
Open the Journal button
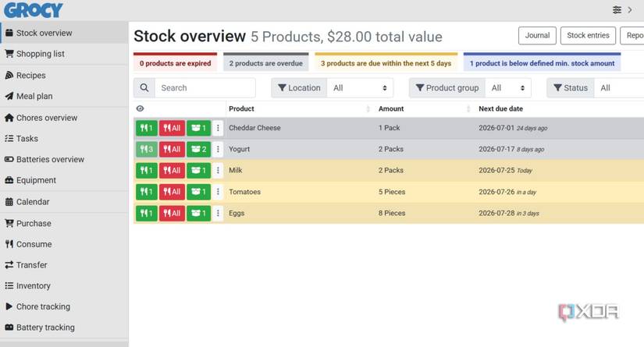coord(537,36)
